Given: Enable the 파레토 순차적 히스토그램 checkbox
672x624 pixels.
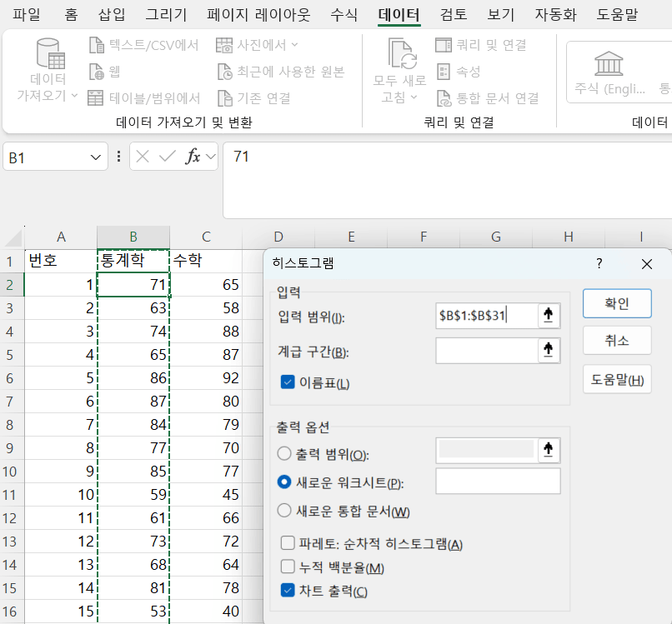Looking at the screenshot, I should pyautogui.click(x=288, y=544).
